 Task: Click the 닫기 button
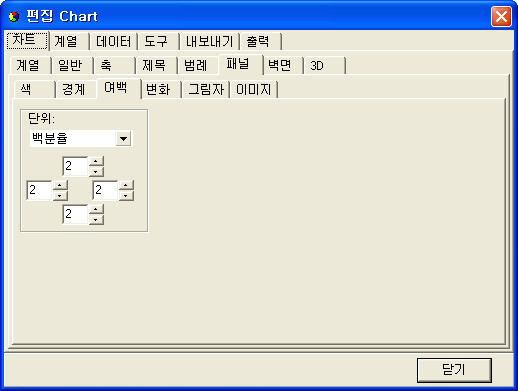coord(454,370)
